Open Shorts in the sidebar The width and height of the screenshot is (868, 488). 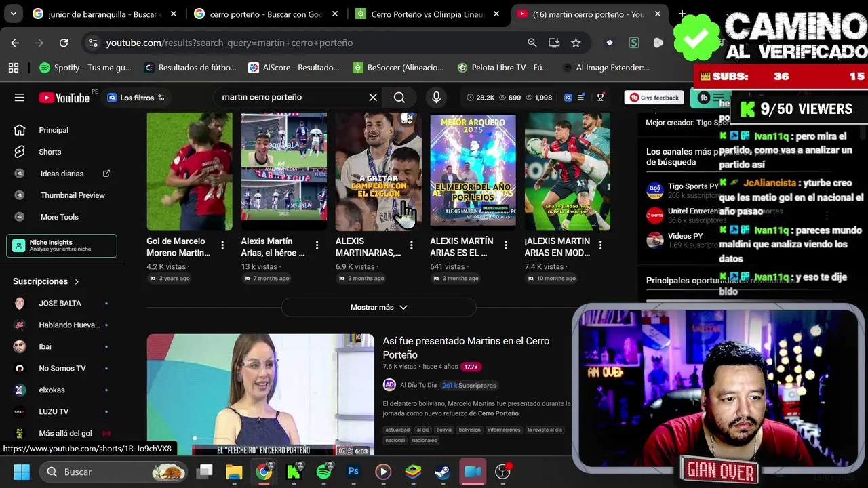(50, 152)
